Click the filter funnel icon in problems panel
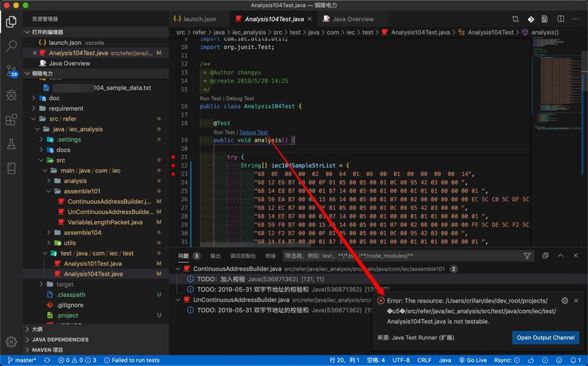 [x=527, y=256]
